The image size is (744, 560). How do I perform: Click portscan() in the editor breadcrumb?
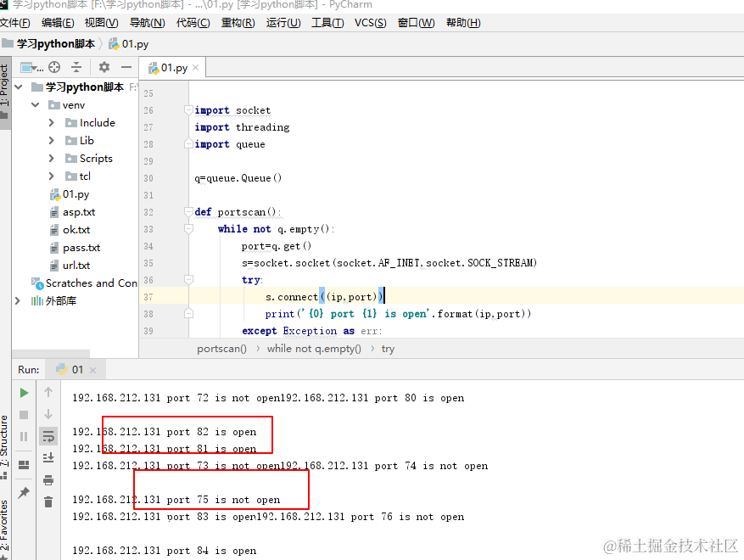click(221, 349)
